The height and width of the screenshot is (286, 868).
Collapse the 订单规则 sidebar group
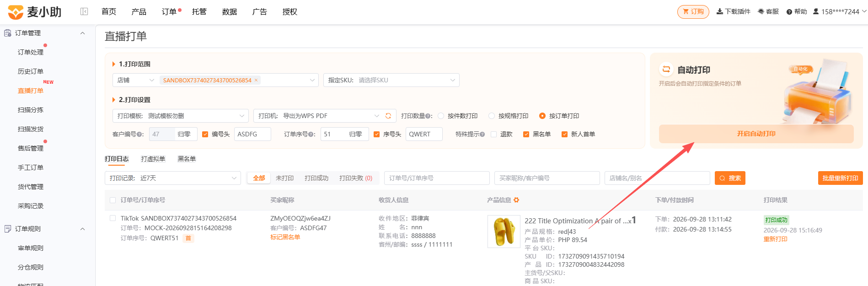[82, 229]
